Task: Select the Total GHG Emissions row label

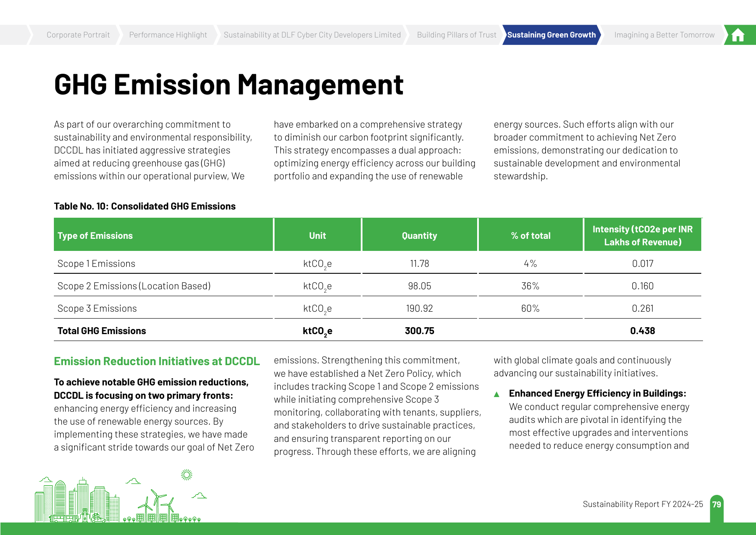Action: pyautogui.click(x=102, y=331)
